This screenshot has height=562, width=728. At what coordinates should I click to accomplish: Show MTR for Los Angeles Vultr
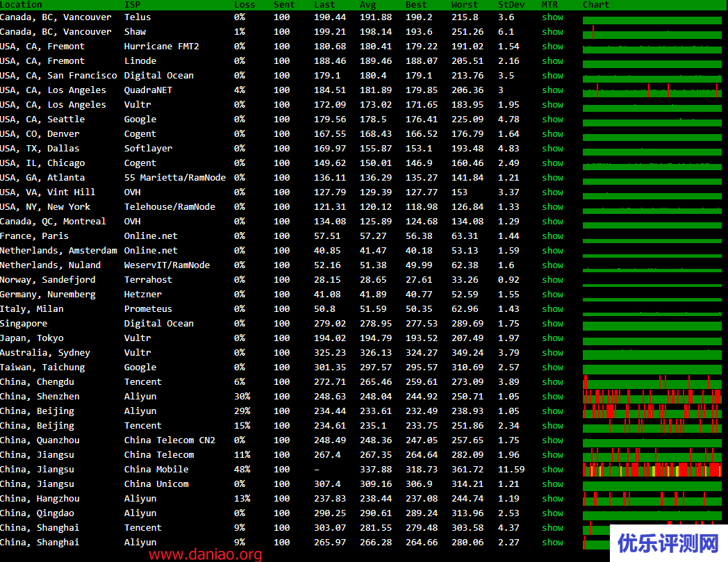(x=552, y=104)
